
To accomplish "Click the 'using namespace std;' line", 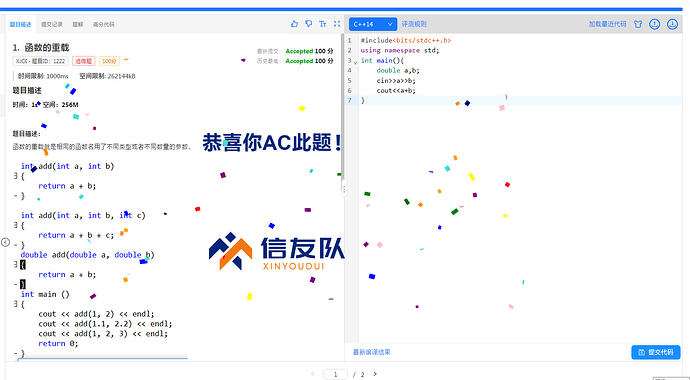I will point(400,51).
